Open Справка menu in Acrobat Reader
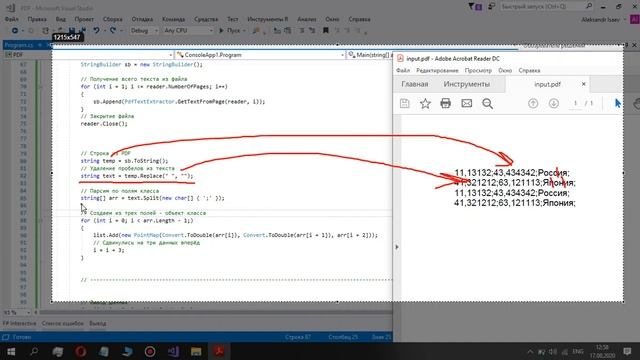 [529, 70]
